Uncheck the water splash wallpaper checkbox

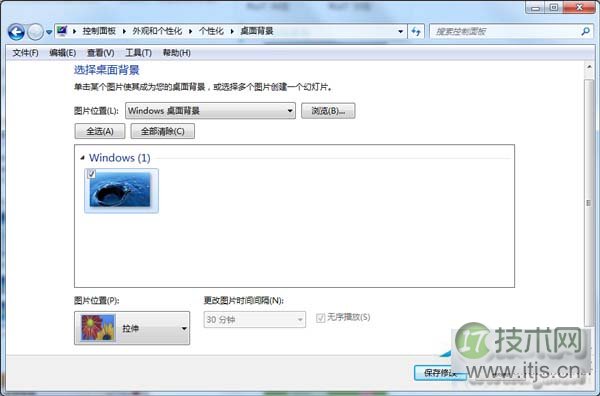(91, 174)
